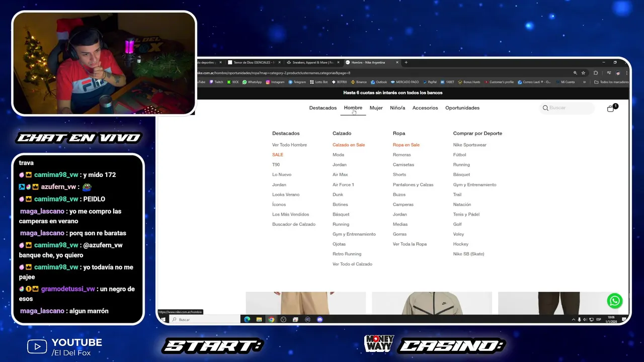Open Ver Toda la Ropa link
The height and width of the screenshot is (362, 644).
click(410, 244)
